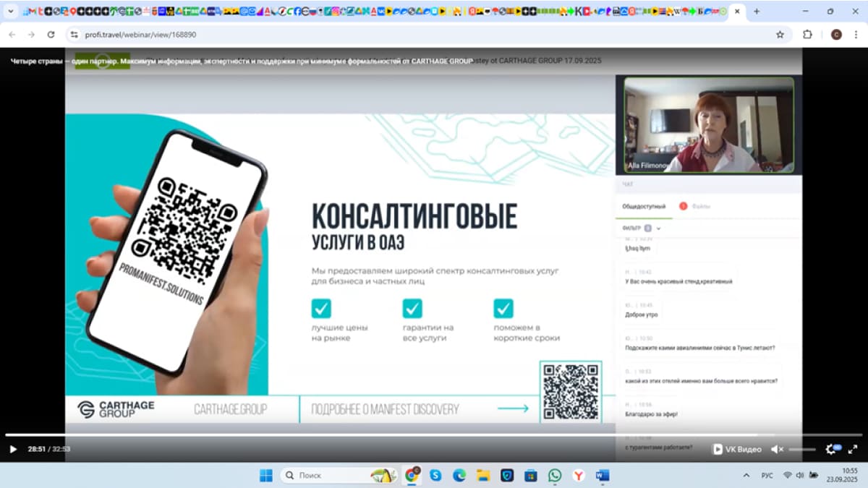The width and height of the screenshot is (868, 488).
Task: Reload the webinar page
Action: (x=51, y=34)
